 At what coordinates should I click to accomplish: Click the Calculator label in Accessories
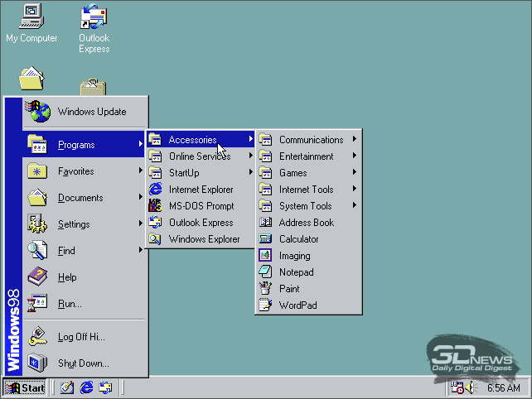tap(299, 239)
